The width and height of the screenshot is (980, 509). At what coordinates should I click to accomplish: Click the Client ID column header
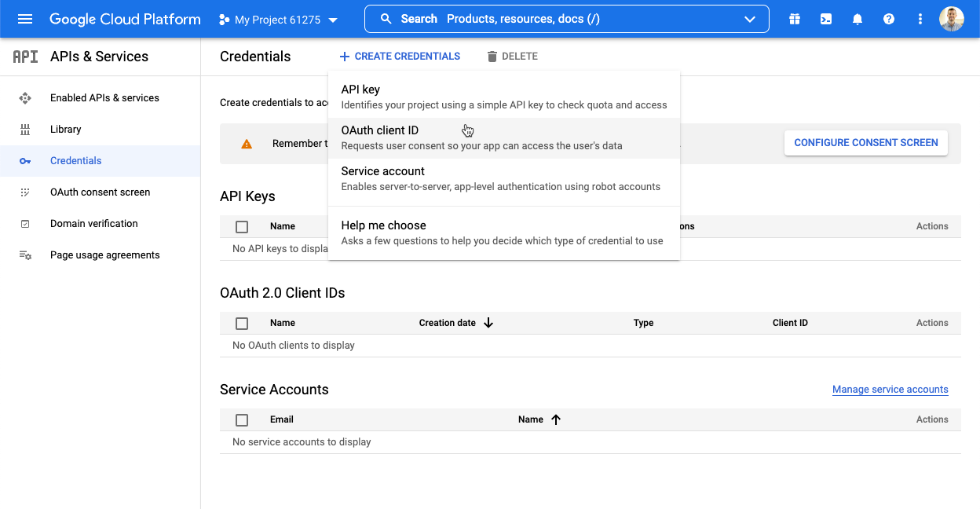pyautogui.click(x=790, y=323)
